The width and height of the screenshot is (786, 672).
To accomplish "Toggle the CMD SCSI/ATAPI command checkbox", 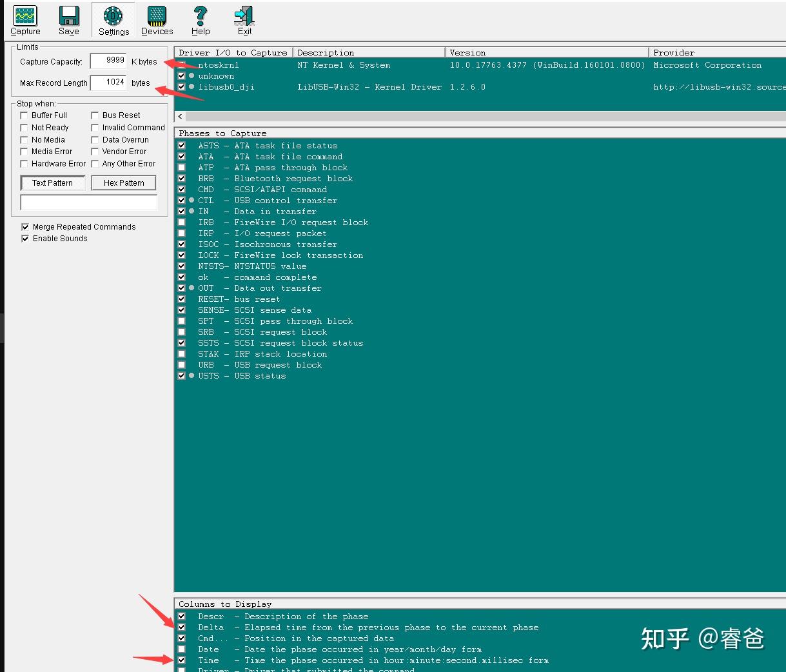I will pyautogui.click(x=182, y=190).
